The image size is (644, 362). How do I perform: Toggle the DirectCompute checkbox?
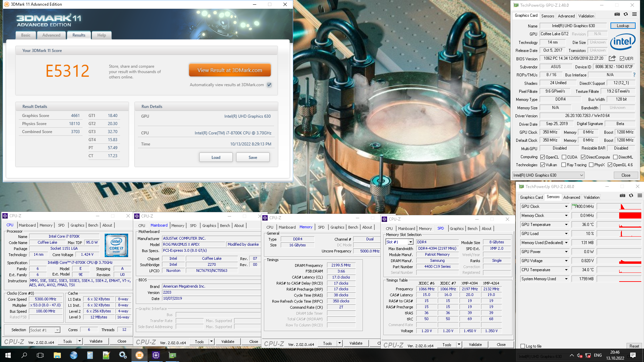coord(583,157)
